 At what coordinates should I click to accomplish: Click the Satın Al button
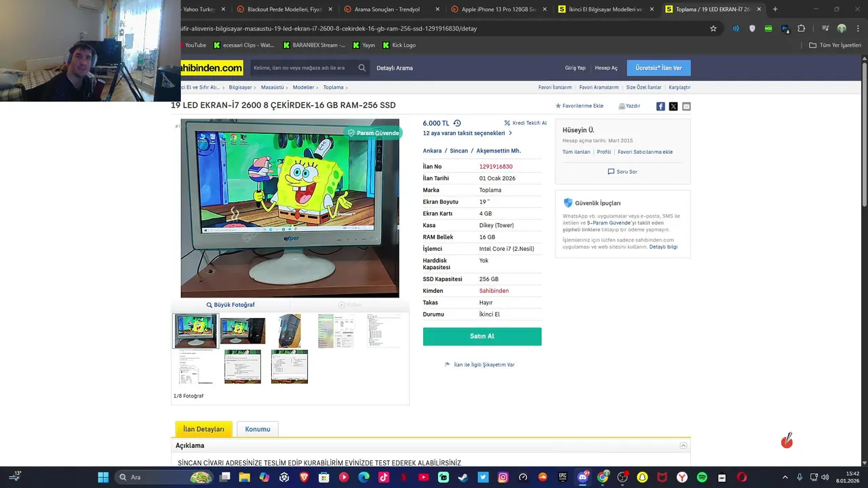point(482,336)
